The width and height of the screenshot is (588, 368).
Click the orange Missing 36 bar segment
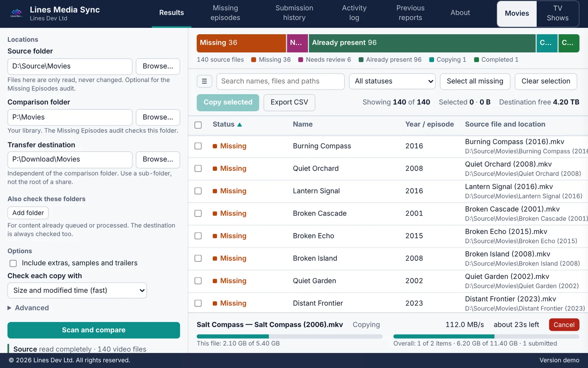pos(241,43)
